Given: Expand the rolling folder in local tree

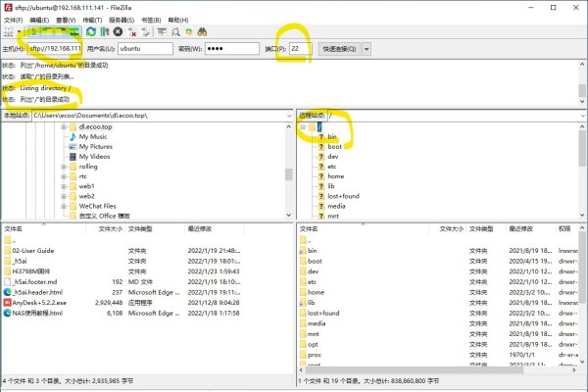Looking at the screenshot, I should click(x=62, y=167).
